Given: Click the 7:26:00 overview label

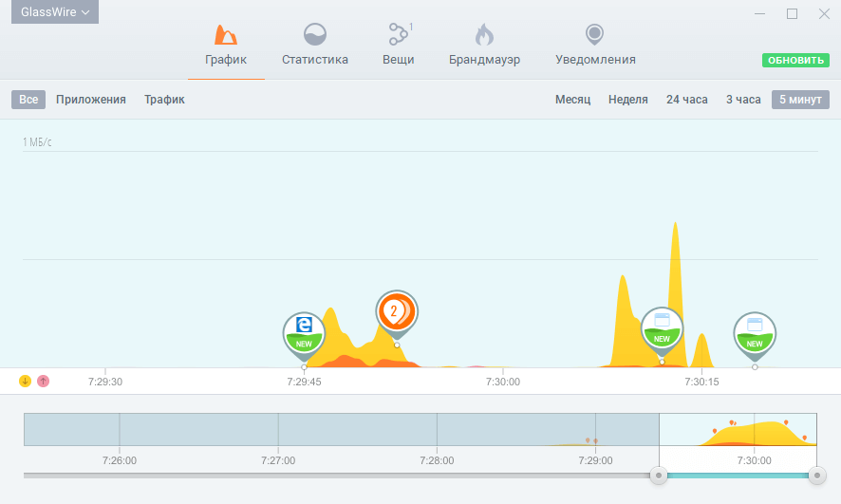Looking at the screenshot, I should tap(119, 460).
